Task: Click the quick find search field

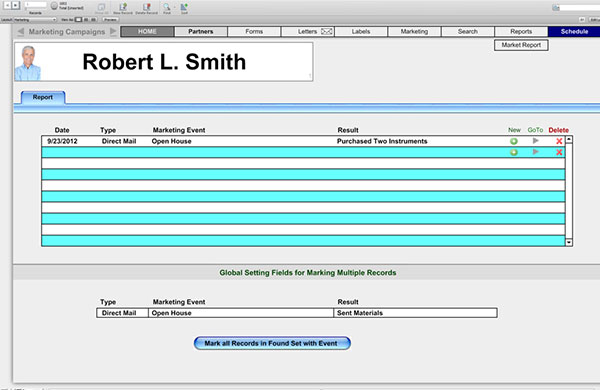Action: click(580, 8)
